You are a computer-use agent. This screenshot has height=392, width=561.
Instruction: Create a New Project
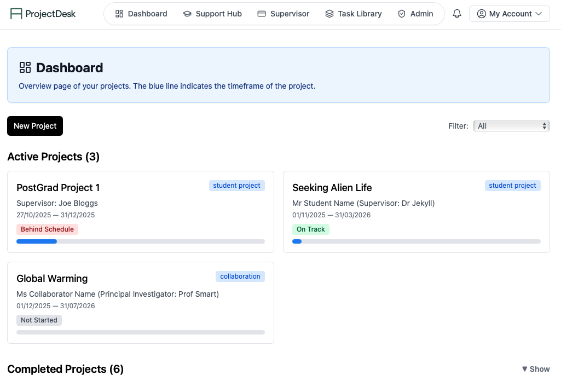(34, 125)
